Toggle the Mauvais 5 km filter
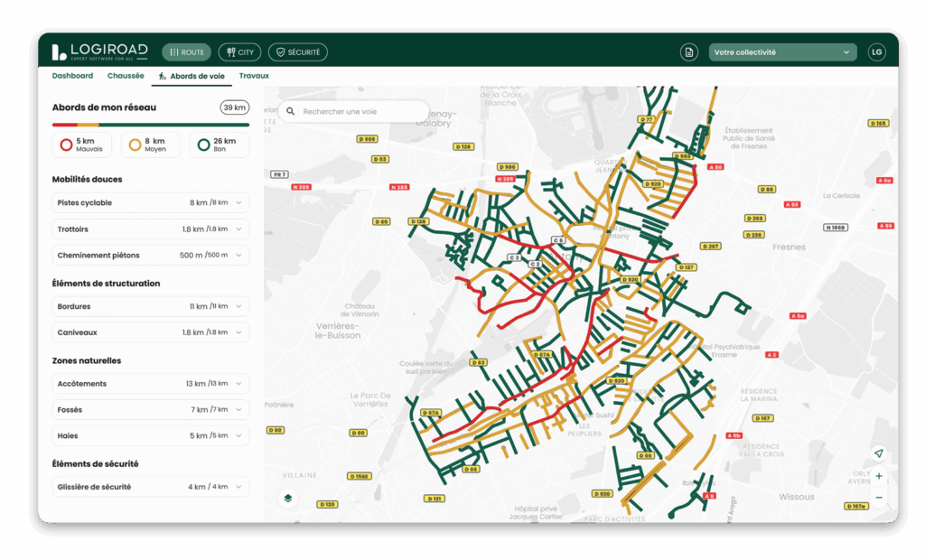 83,145
